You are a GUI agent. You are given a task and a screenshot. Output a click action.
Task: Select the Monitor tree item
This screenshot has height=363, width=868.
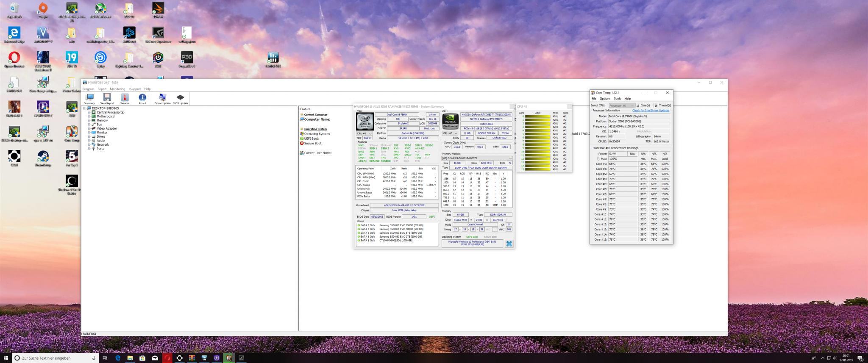pyautogui.click(x=102, y=133)
